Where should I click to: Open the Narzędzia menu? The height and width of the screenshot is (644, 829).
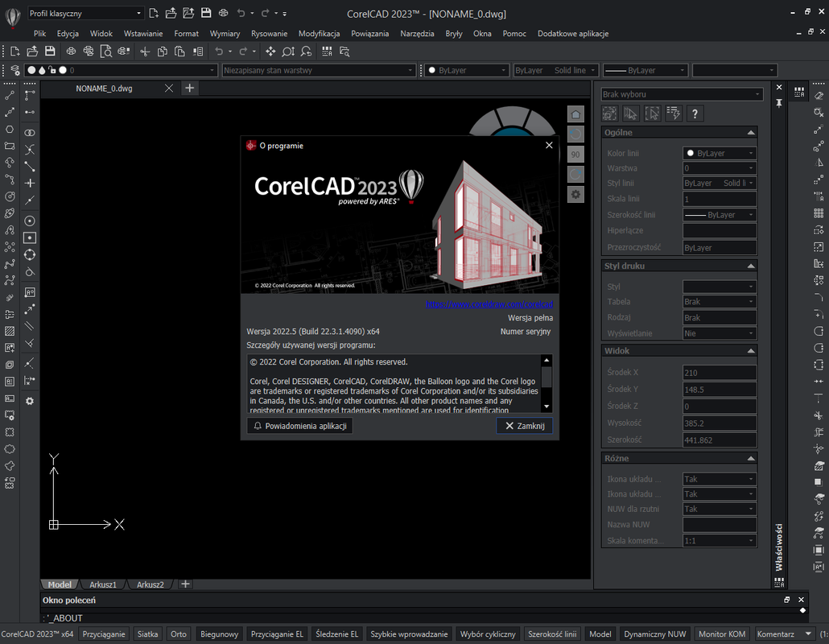coord(417,33)
